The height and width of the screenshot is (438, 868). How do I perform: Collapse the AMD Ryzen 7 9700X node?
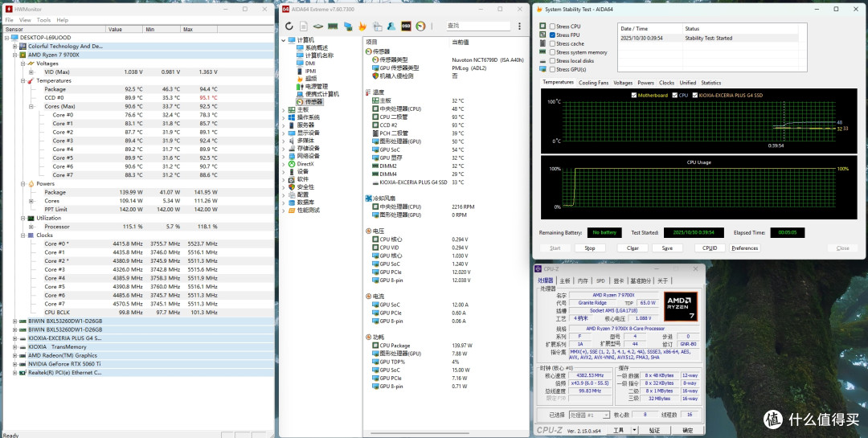[x=15, y=55]
